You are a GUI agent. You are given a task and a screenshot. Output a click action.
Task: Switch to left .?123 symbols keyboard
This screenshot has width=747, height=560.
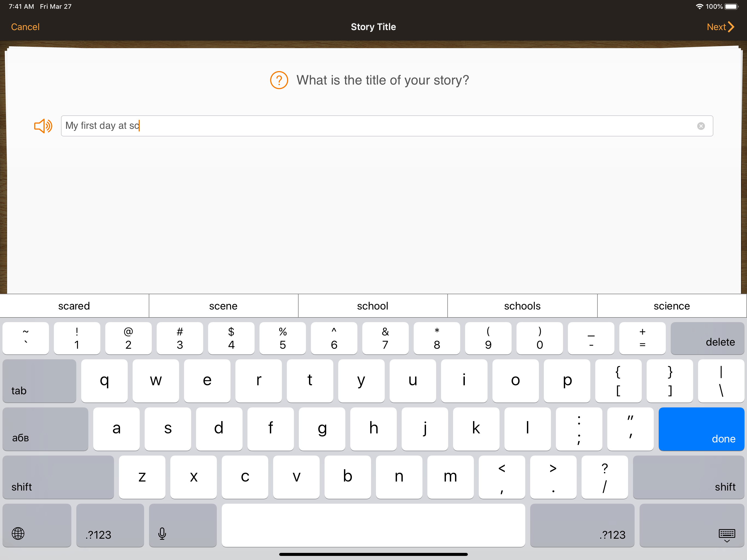tap(110, 525)
